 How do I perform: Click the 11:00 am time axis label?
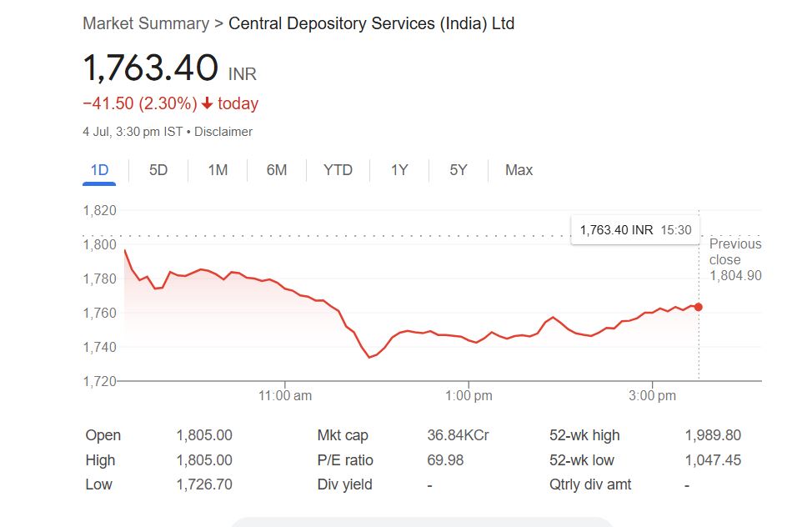click(x=285, y=396)
